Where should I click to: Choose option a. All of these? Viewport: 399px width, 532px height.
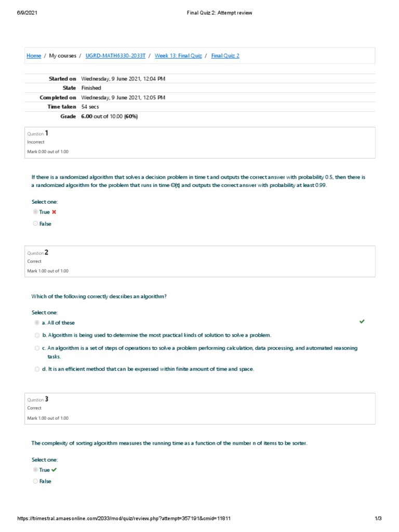pyautogui.click(x=37, y=322)
